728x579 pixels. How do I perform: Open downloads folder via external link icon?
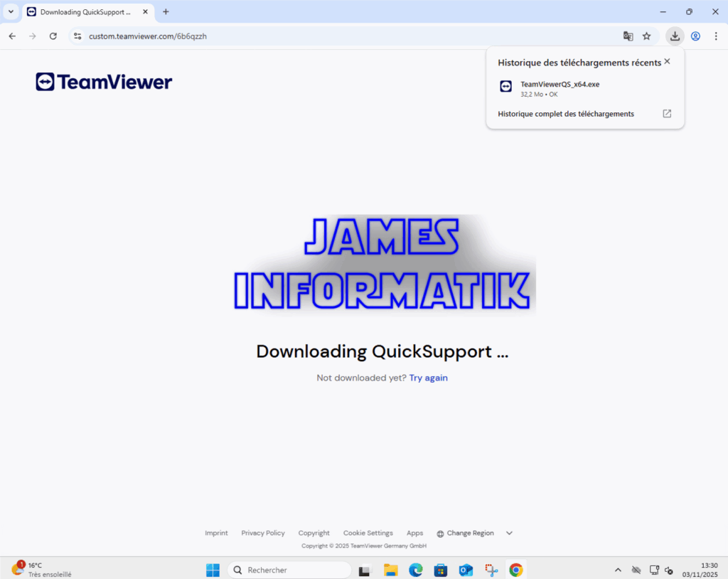coord(667,114)
